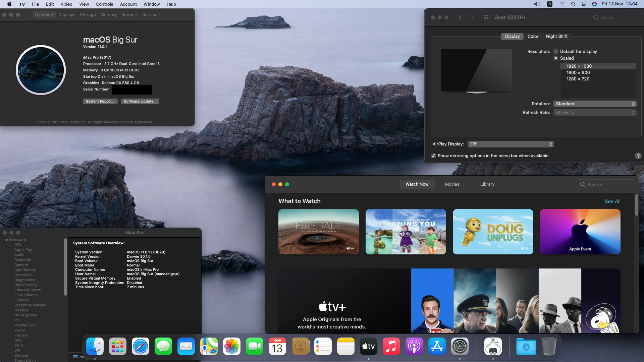This screenshot has height=362, width=644.
Task: Open System Information chip icon in Dock
Action: pos(493,346)
